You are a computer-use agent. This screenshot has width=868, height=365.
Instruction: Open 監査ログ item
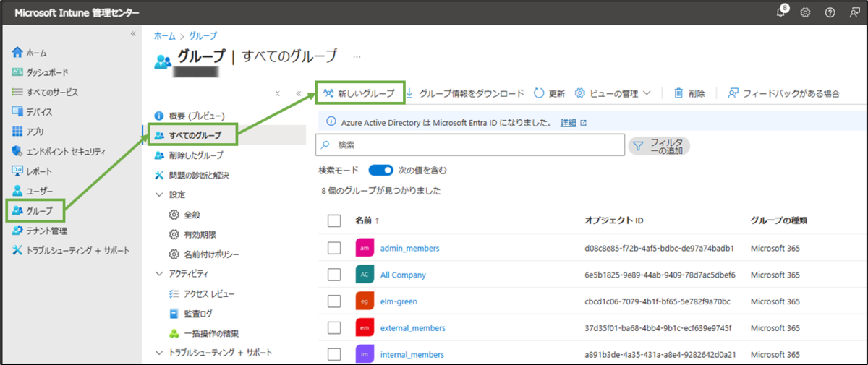click(x=192, y=314)
